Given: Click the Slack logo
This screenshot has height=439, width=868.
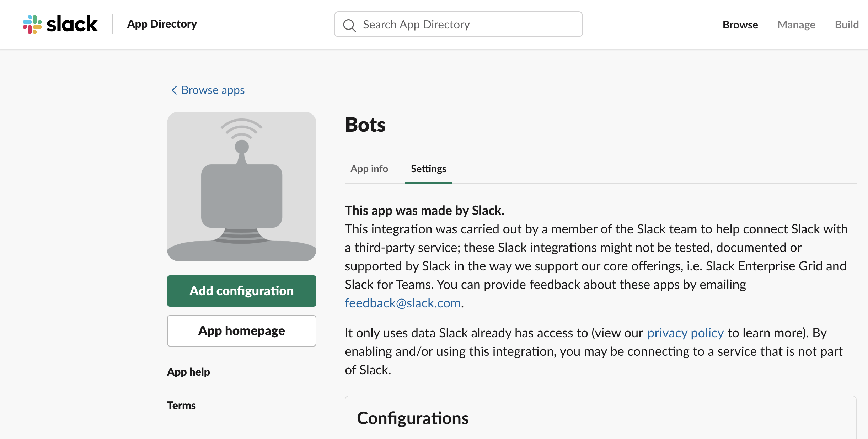Looking at the screenshot, I should point(60,24).
